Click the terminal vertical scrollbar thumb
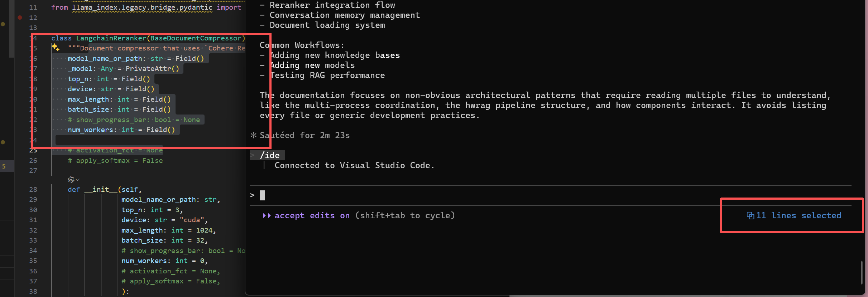 (x=861, y=272)
